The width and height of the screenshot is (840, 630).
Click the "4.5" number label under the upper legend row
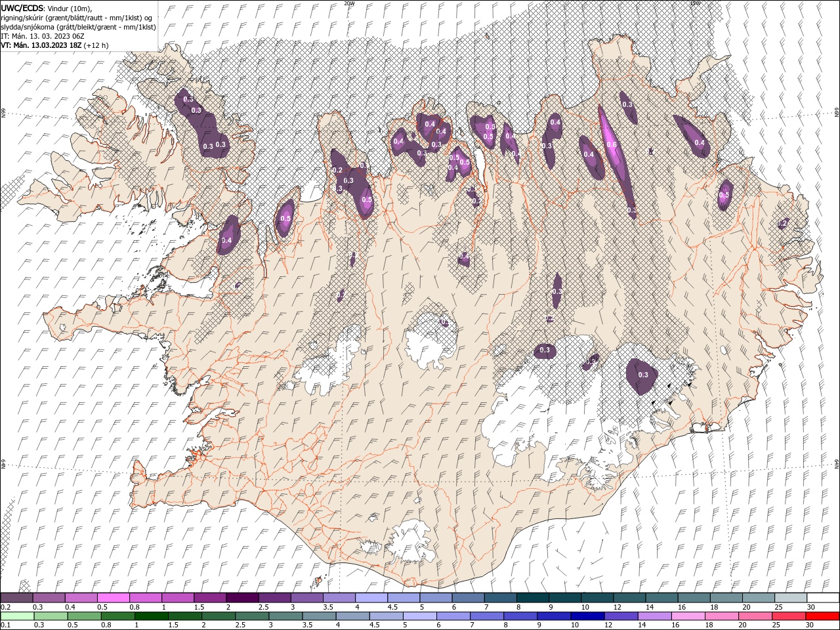click(392, 607)
